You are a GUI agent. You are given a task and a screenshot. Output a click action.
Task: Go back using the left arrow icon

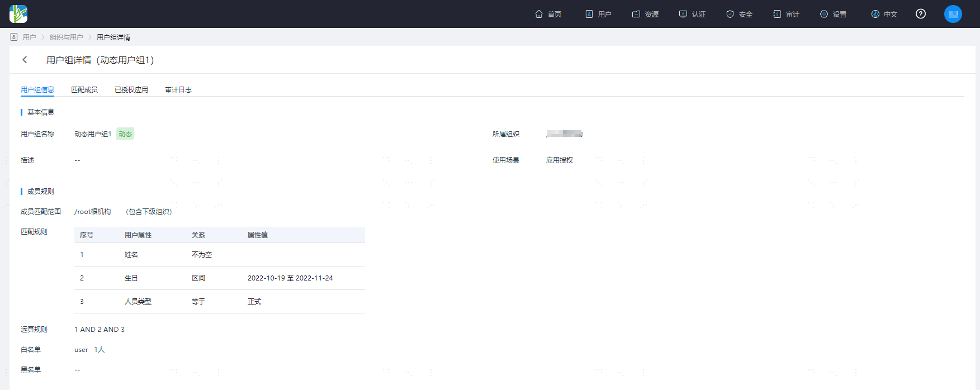click(25, 60)
